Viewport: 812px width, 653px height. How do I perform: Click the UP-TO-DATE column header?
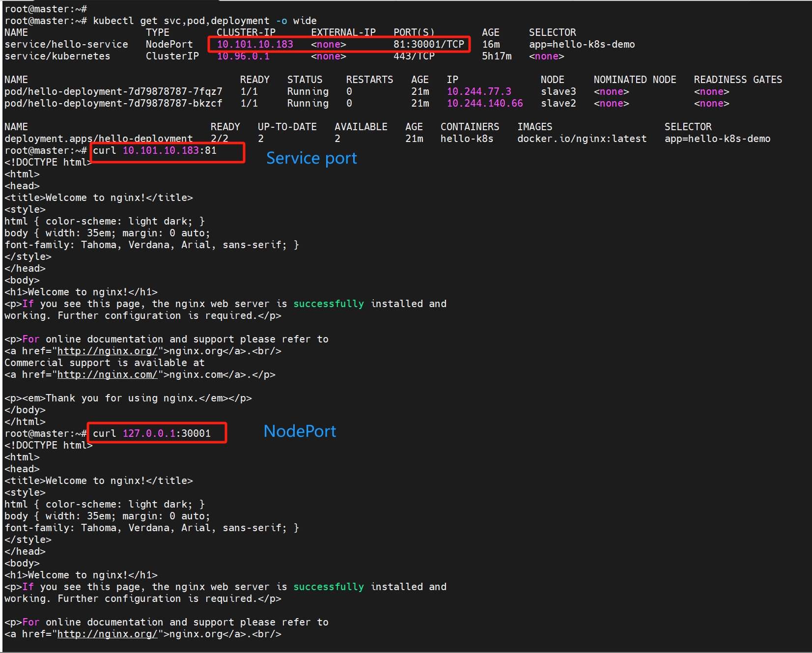point(287,127)
